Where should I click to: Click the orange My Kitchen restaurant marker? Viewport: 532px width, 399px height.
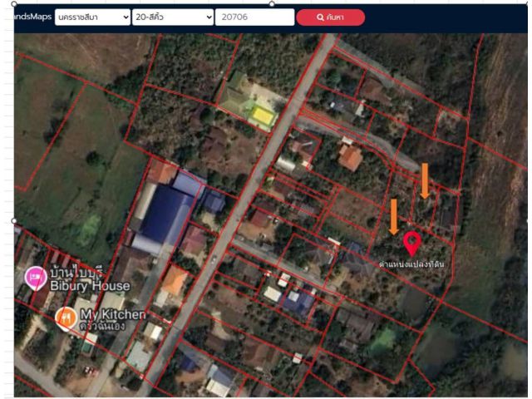[x=66, y=319]
